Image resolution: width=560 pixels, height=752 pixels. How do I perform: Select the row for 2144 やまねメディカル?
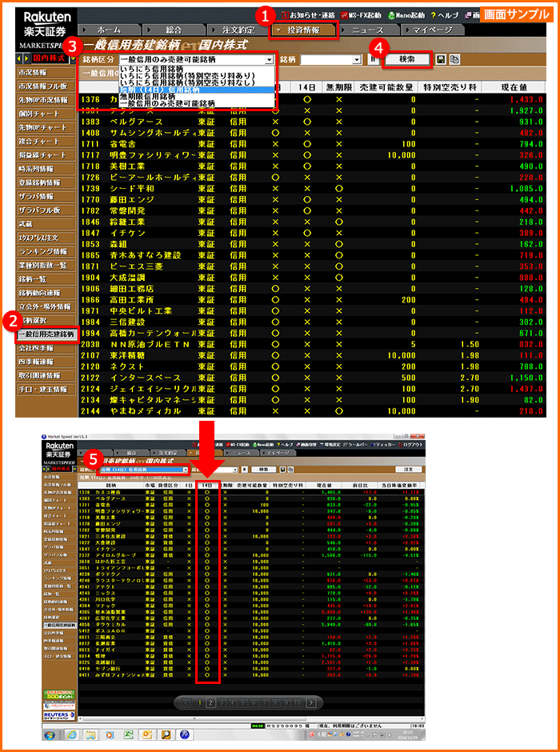point(312,411)
